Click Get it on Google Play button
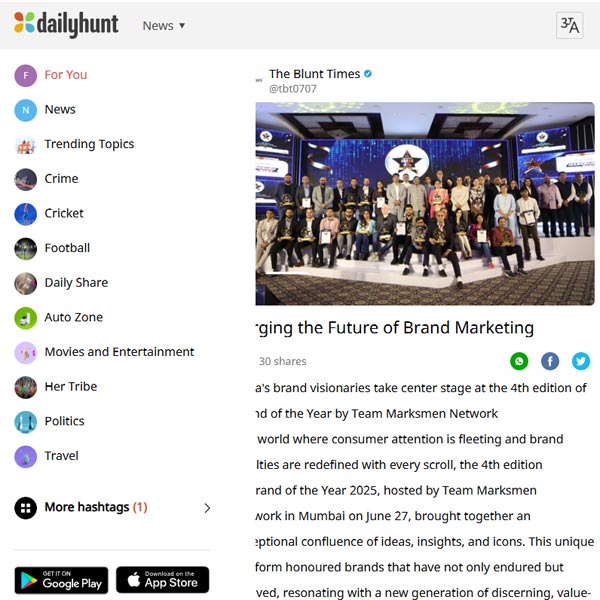 click(x=61, y=580)
